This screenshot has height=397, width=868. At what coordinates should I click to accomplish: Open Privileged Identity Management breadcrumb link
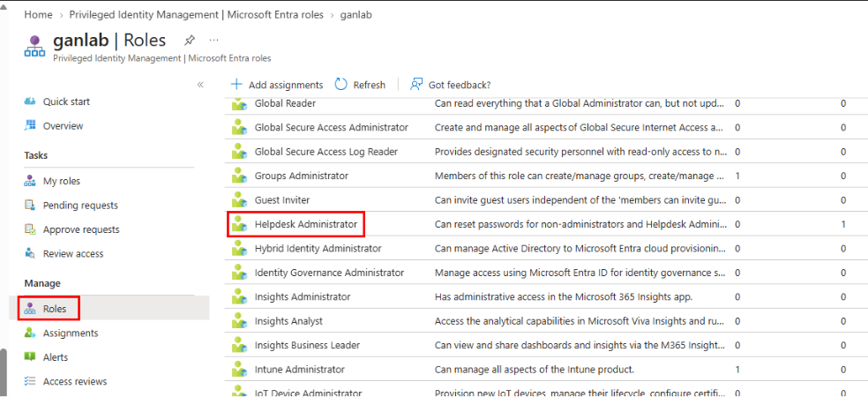coord(196,15)
